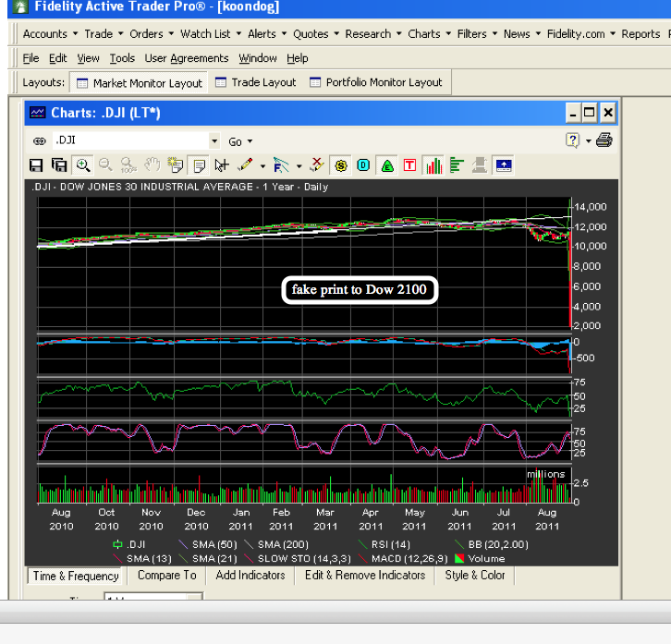Click the add new note icon

175,165
